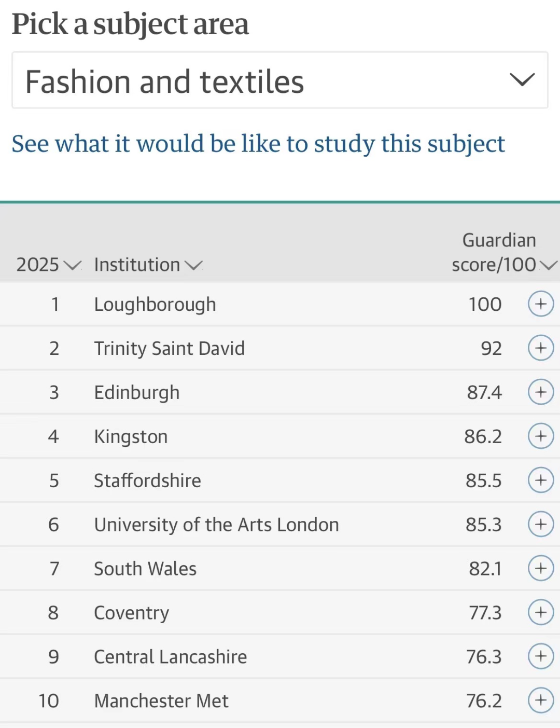Click the subject dropdown chevron arrow
The image size is (560, 728).
[522, 80]
